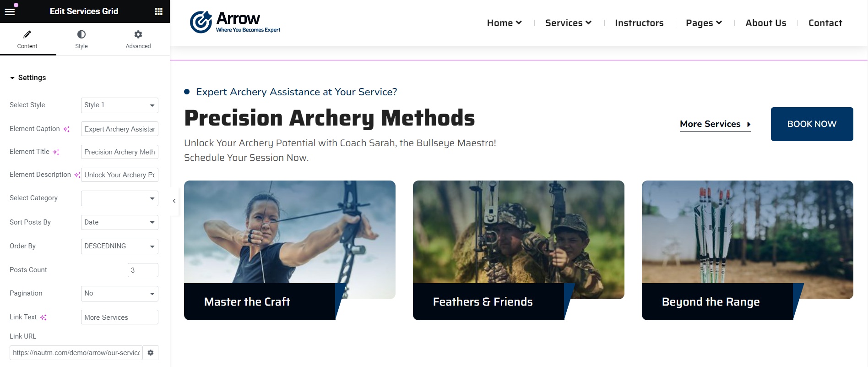This screenshot has height=367, width=868.
Task: Open the Sort Posts By dropdown
Action: point(119,222)
